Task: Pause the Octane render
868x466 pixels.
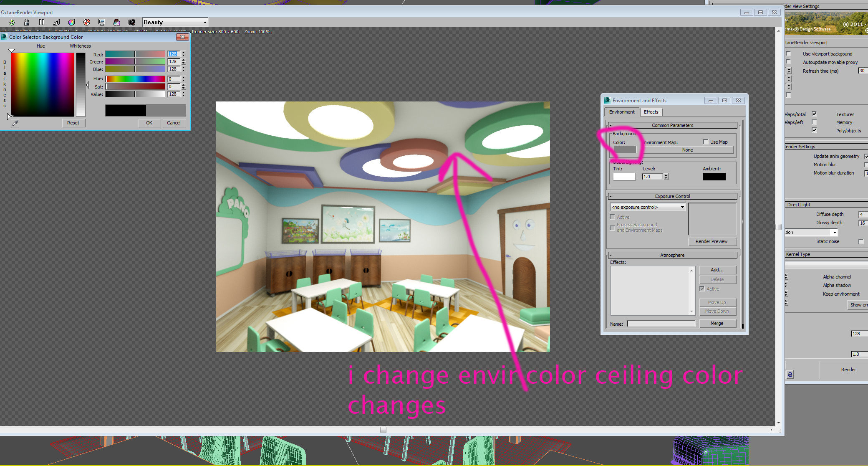Action: pyautogui.click(x=42, y=22)
